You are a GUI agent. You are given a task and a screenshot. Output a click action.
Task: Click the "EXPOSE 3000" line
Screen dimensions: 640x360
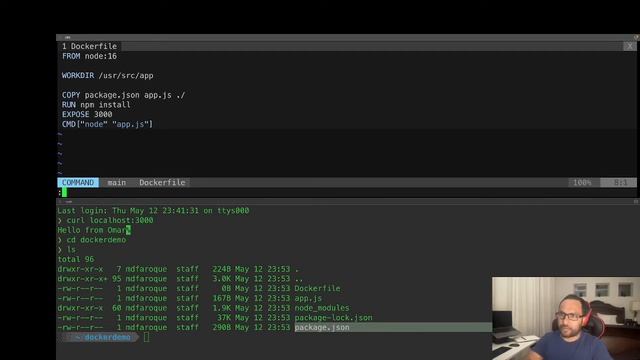coord(87,115)
